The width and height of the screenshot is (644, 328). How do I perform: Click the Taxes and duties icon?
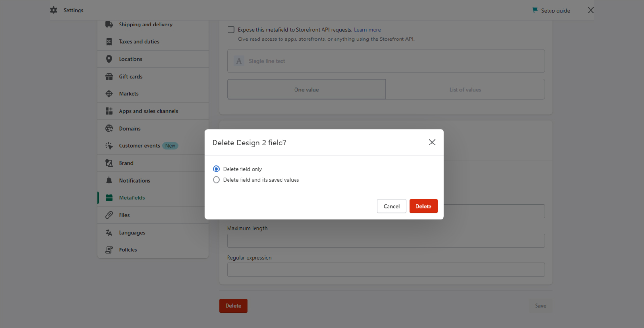(x=109, y=42)
